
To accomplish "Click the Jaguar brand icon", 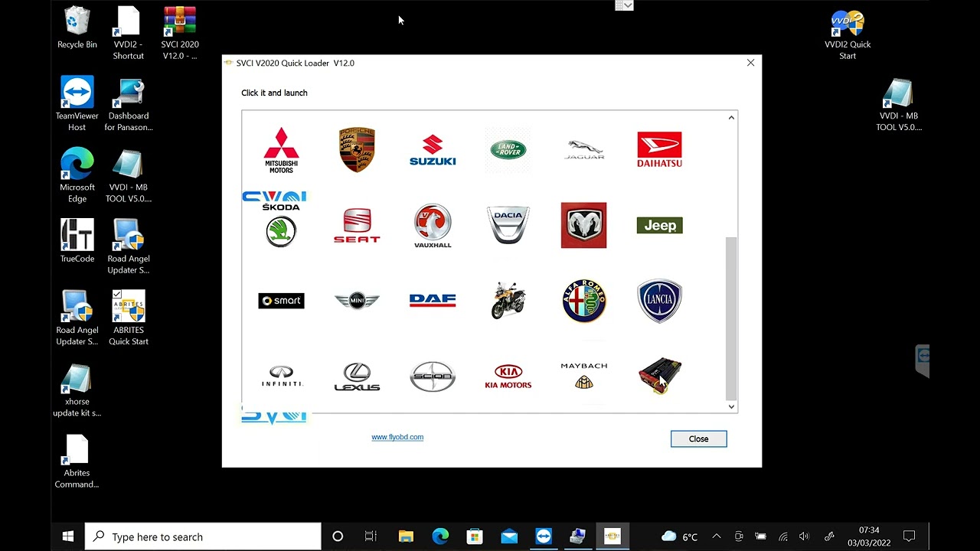I will 584,150.
